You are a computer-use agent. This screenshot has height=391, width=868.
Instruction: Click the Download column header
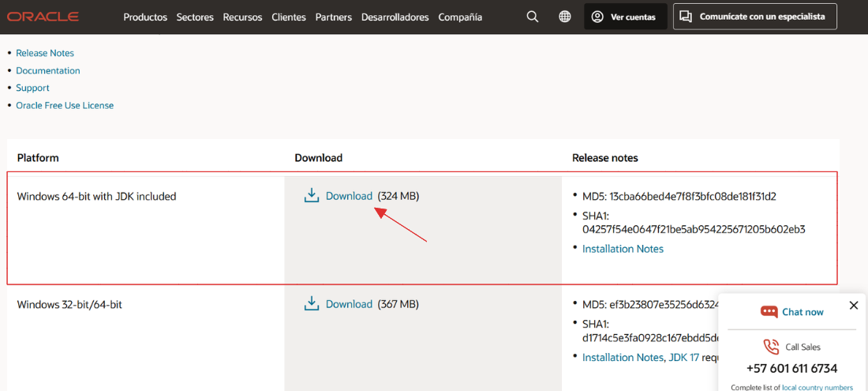click(318, 159)
